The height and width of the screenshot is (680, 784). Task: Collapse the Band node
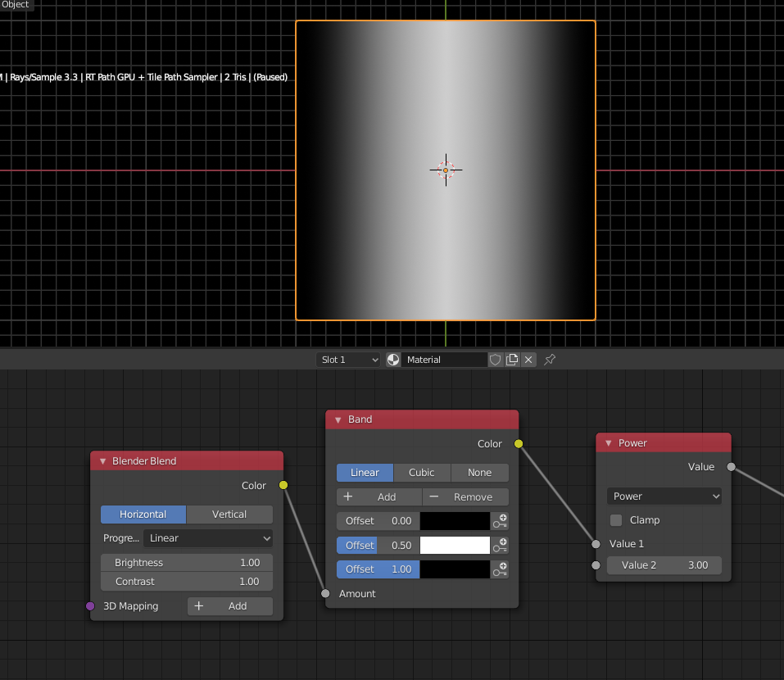point(338,419)
